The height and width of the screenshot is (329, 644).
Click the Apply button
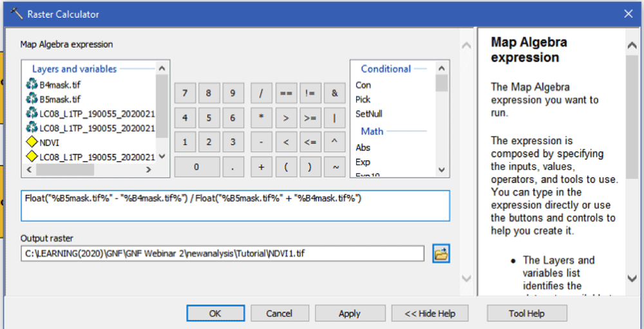(x=350, y=314)
